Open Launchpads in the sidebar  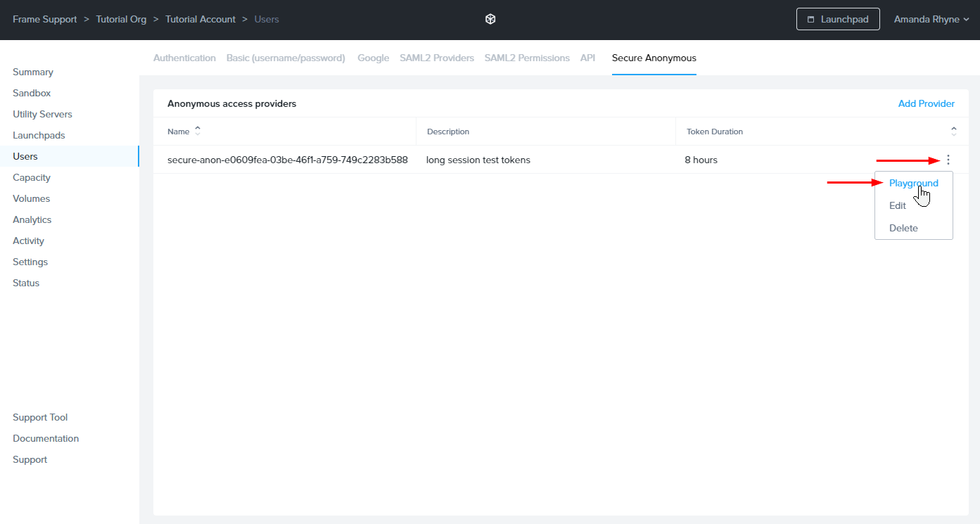pos(39,135)
